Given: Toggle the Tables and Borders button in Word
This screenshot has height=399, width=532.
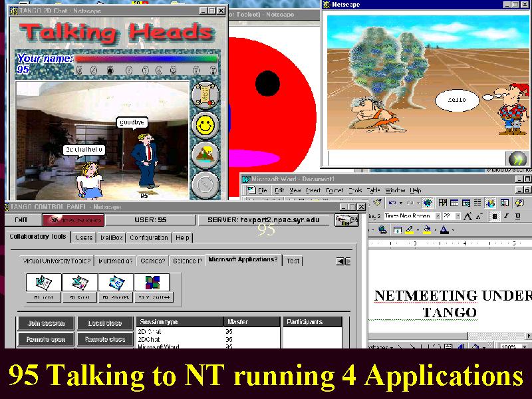Looking at the screenshot, I should click(442, 203).
